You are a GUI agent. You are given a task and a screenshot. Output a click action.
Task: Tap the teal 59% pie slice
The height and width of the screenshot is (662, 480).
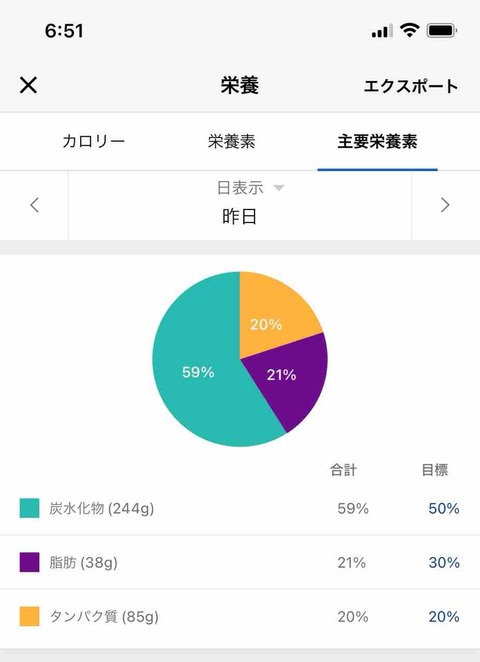click(x=198, y=372)
